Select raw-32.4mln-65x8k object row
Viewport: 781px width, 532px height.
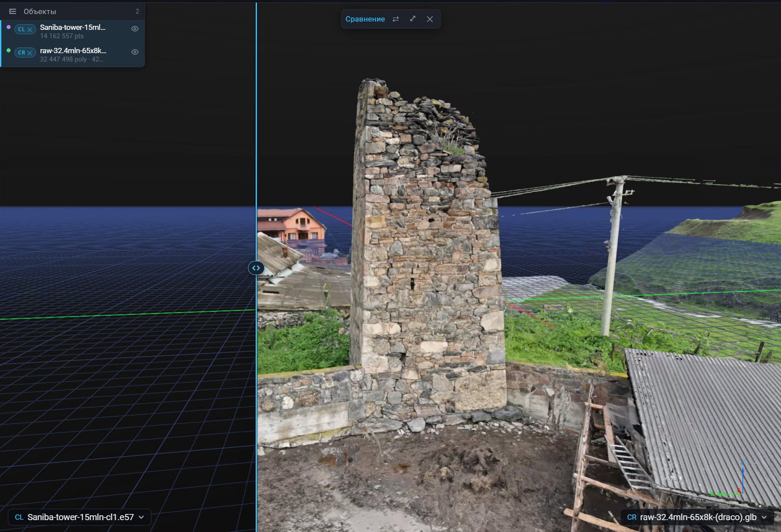pos(73,54)
